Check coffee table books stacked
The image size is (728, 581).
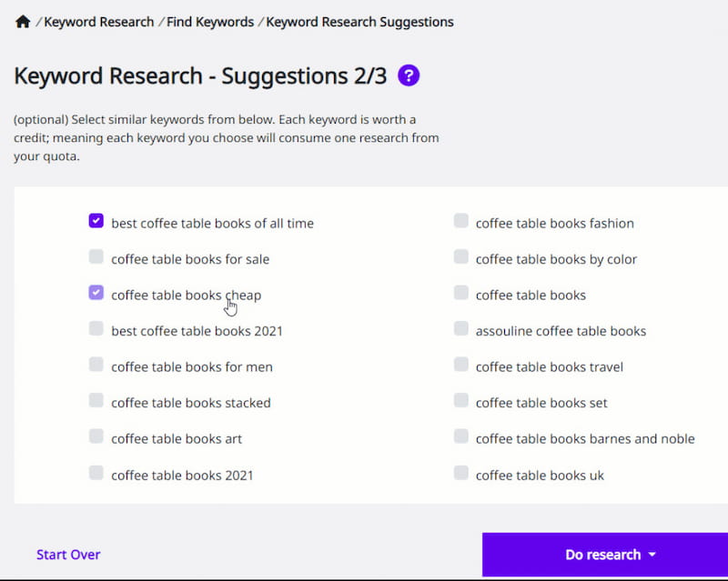[96, 400]
